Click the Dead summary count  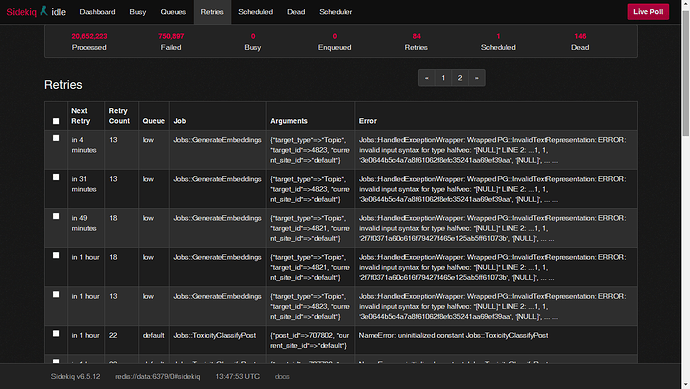tap(580, 36)
